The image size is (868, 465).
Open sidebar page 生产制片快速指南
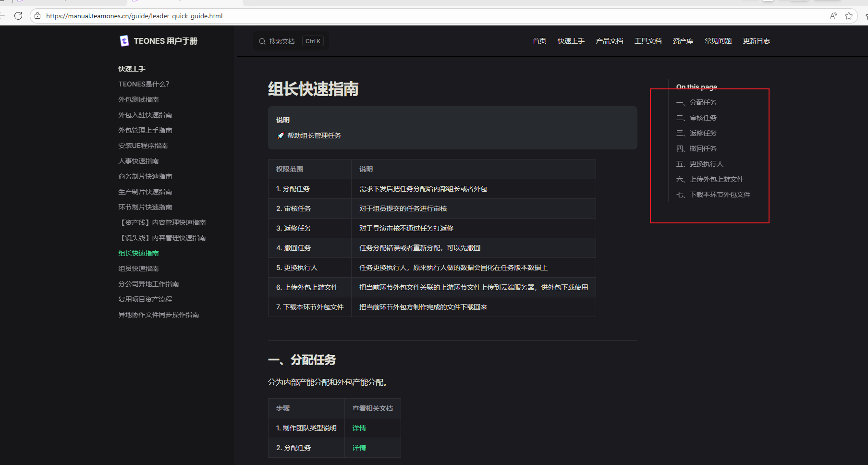[145, 192]
